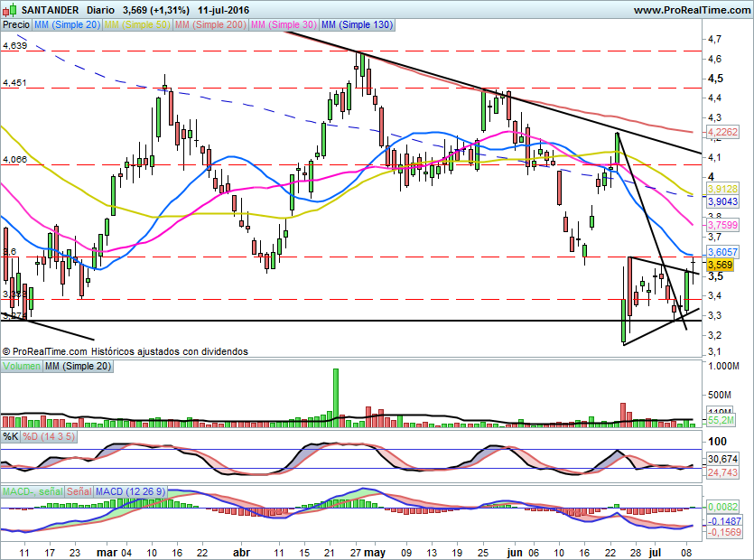Click the -0,1569 signal value tag
754x560 pixels.
coord(724,532)
